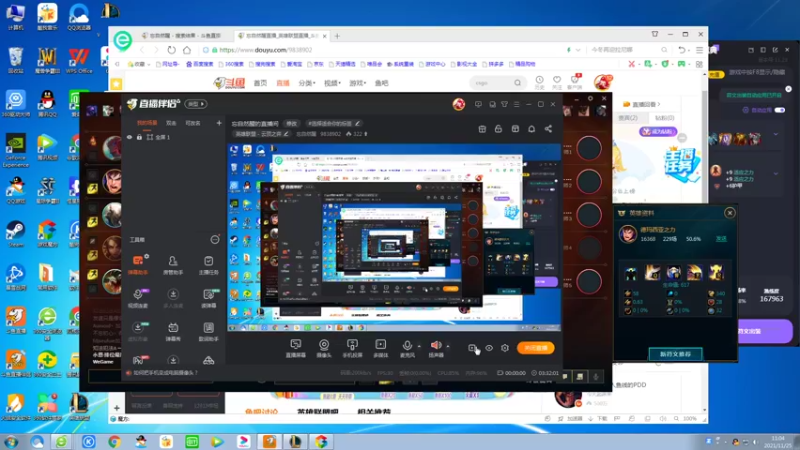Close the hero info popup panel
Screen dimensions: 800x450
[x=730, y=213]
